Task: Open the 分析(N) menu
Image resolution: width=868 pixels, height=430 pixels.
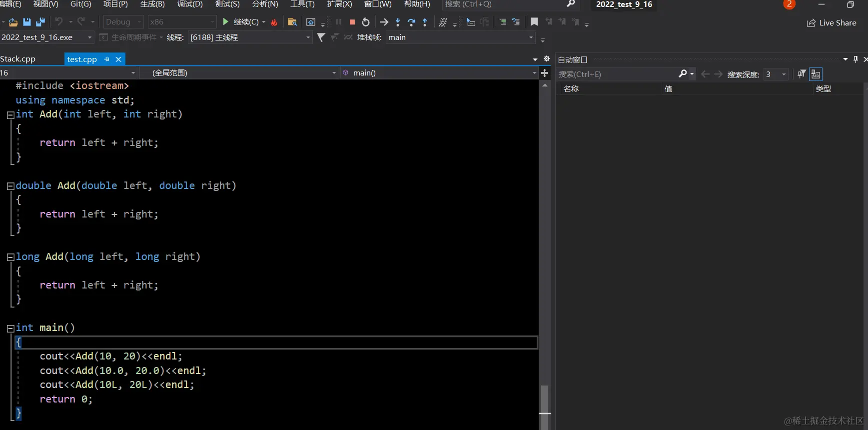Action: pyautogui.click(x=265, y=4)
